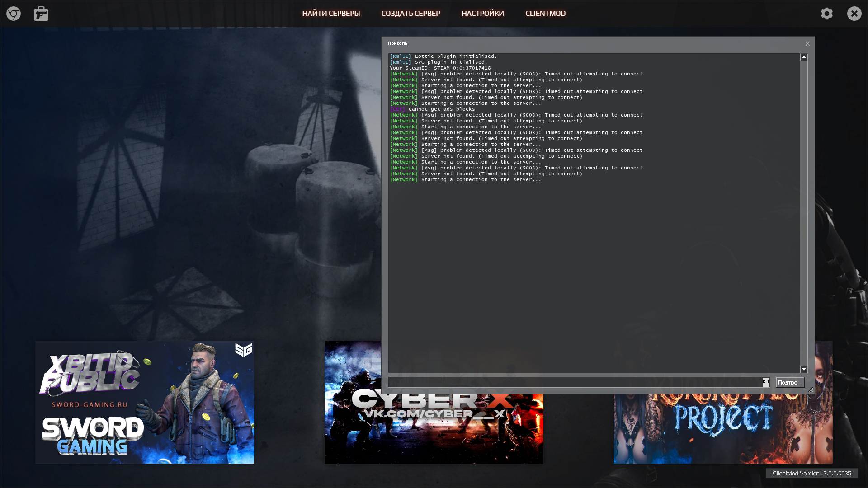Quit the game with top-right X icon
The image size is (868, 488).
click(x=854, y=14)
